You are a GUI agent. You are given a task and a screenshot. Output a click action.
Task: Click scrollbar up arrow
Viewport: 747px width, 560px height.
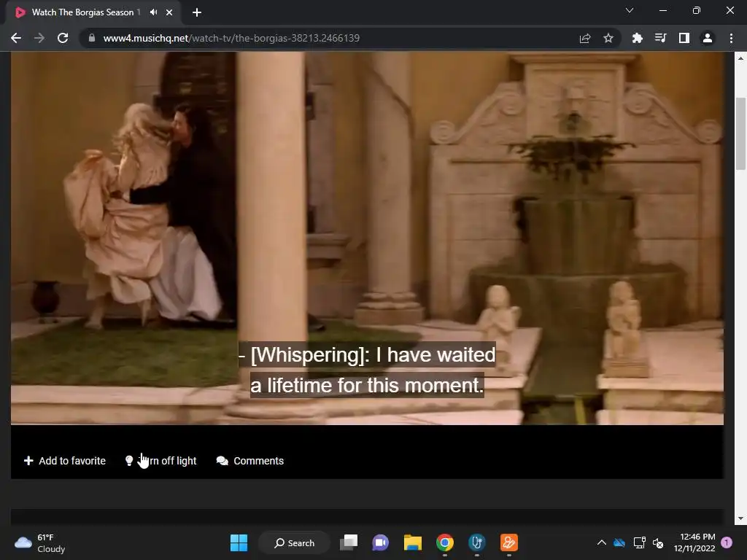pos(740,58)
